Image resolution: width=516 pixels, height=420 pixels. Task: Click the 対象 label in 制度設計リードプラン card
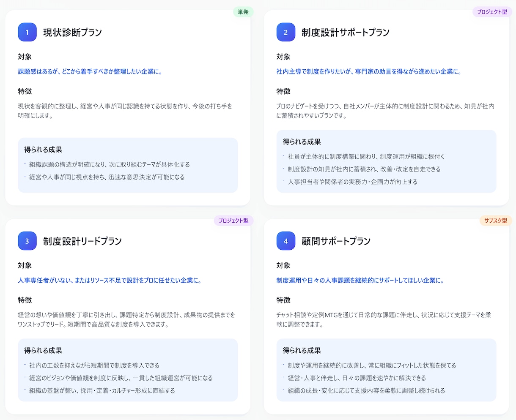tap(25, 265)
